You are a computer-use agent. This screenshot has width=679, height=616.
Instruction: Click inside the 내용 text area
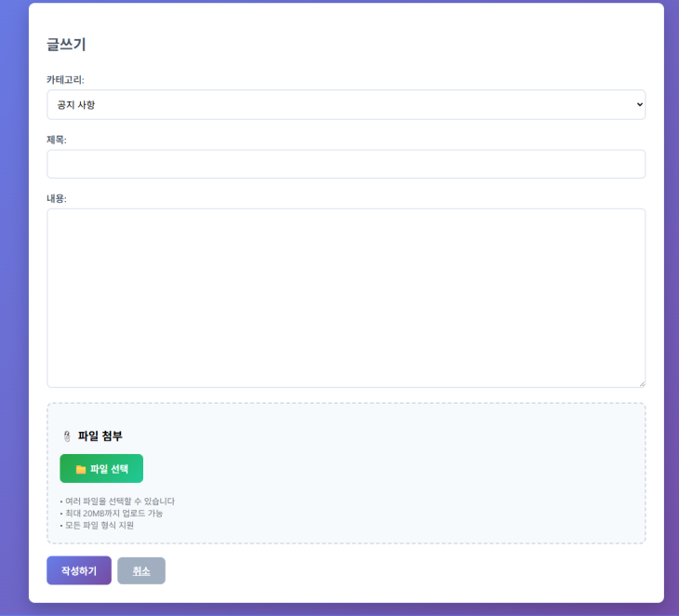click(x=345, y=297)
